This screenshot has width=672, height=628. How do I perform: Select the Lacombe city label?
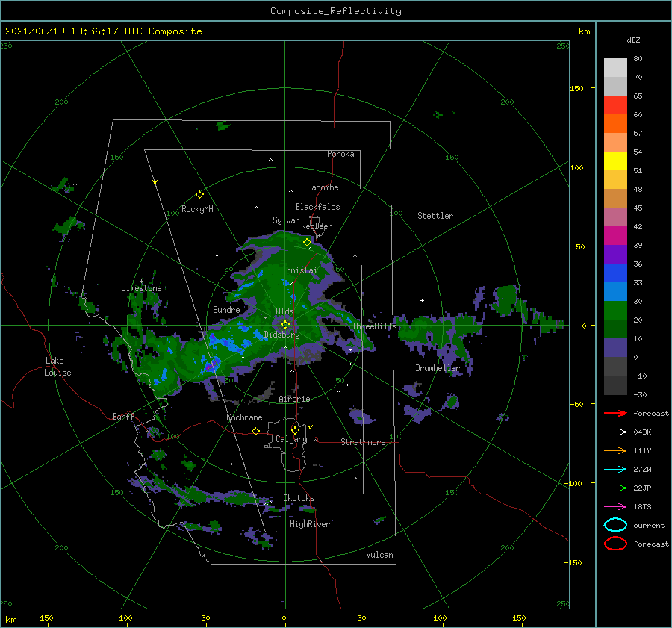pos(323,187)
